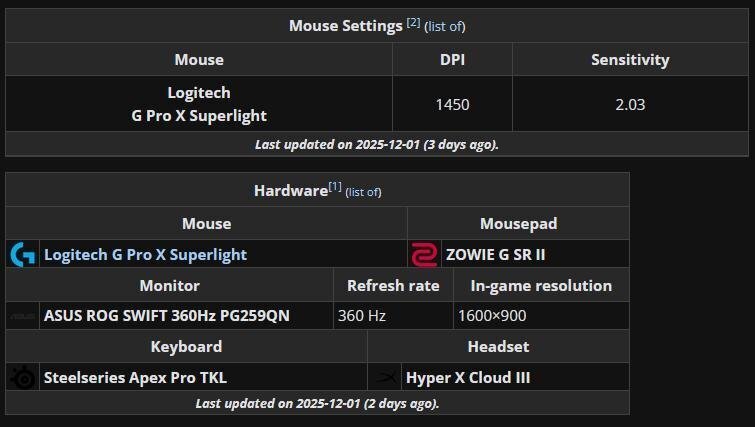The image size is (755, 427).
Task: Open reference [2] next to Mouse Settings
Action: [x=413, y=23]
